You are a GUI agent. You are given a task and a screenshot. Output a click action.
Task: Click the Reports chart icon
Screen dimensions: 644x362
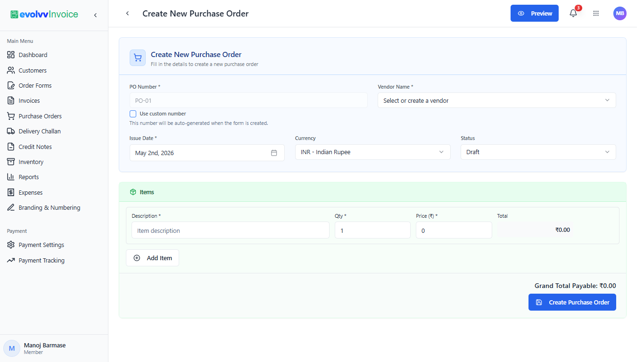click(x=11, y=177)
